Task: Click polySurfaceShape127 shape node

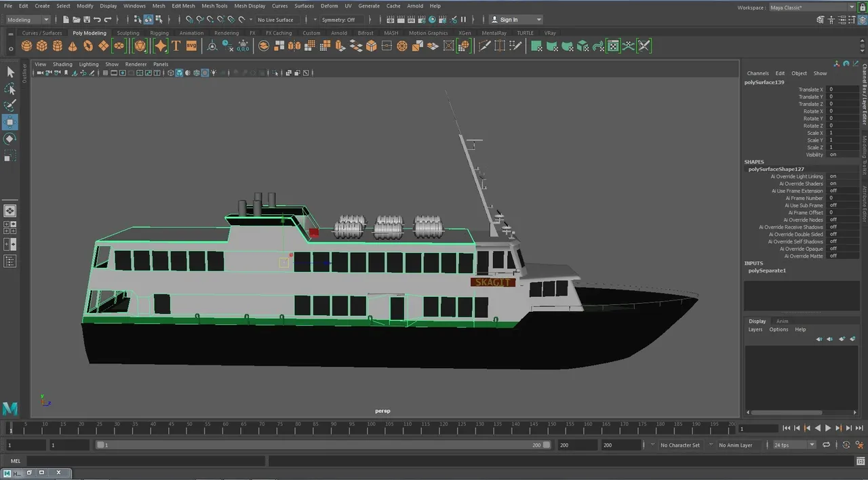Action: (776, 169)
